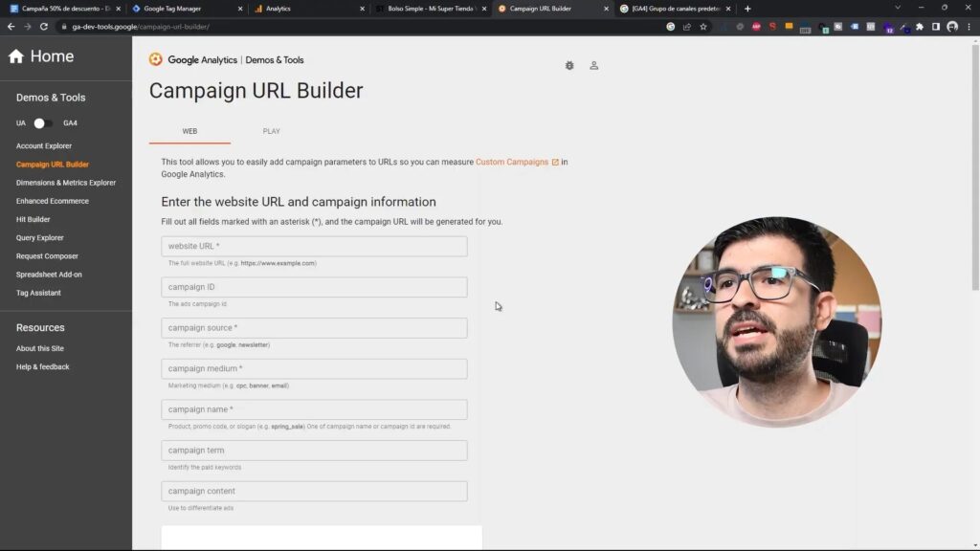Click the red S extension icon
Screen dimensions: 980x551
tap(772, 27)
